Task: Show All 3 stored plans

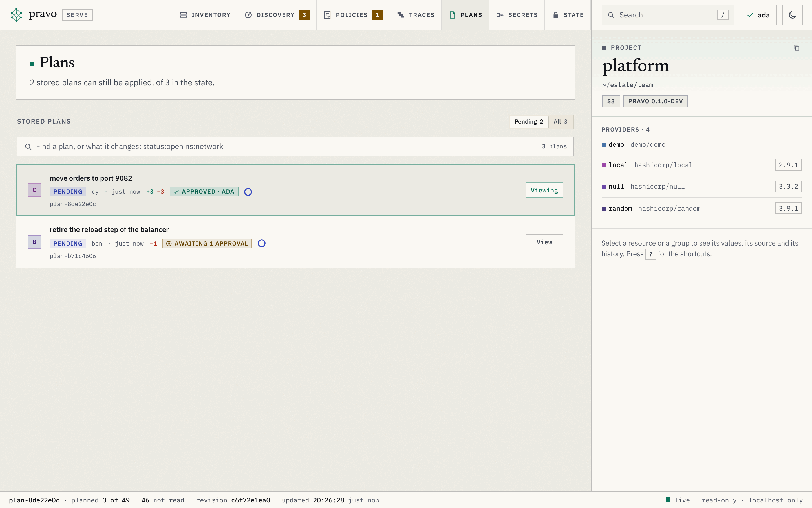Action: (x=560, y=122)
